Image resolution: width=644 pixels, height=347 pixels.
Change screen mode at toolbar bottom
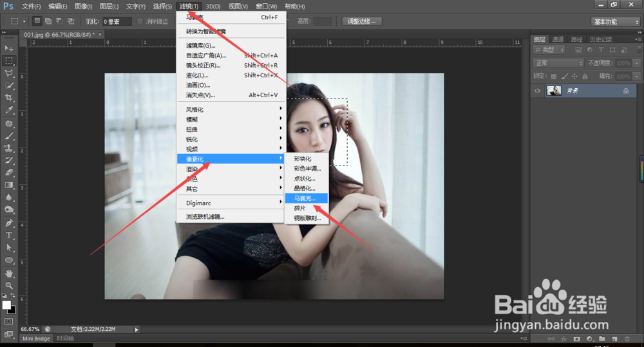pyautogui.click(x=8, y=334)
